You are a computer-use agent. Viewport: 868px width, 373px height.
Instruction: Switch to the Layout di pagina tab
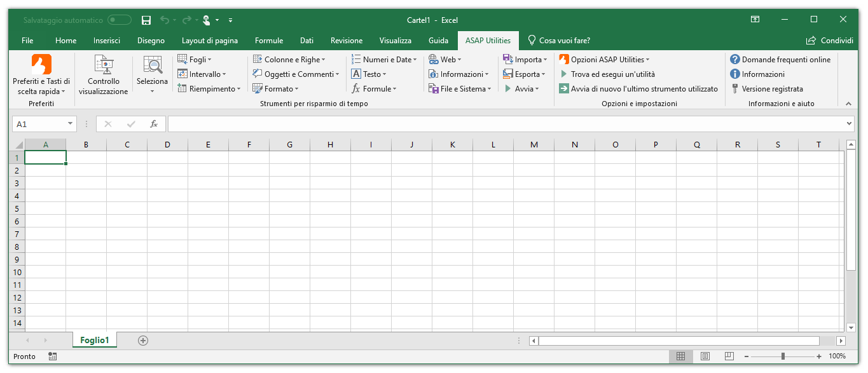tap(210, 41)
